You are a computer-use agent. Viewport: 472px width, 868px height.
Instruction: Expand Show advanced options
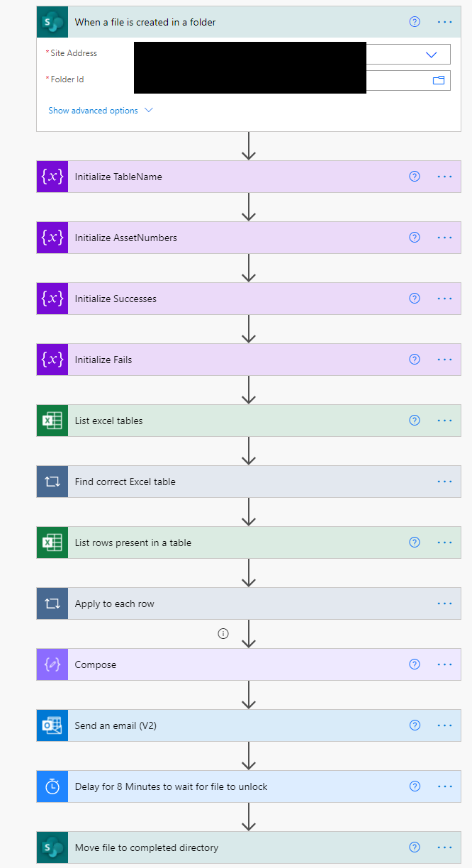click(x=100, y=111)
